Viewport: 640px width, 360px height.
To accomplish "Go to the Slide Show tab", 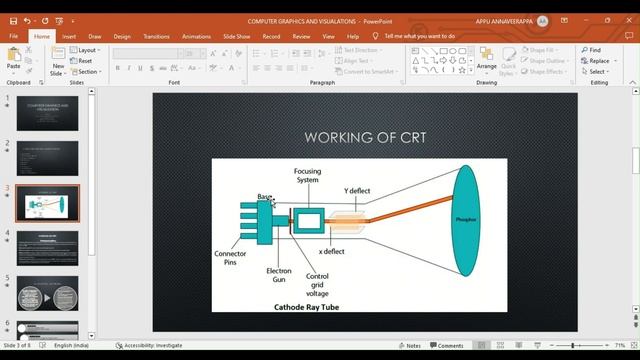I will click(237, 36).
